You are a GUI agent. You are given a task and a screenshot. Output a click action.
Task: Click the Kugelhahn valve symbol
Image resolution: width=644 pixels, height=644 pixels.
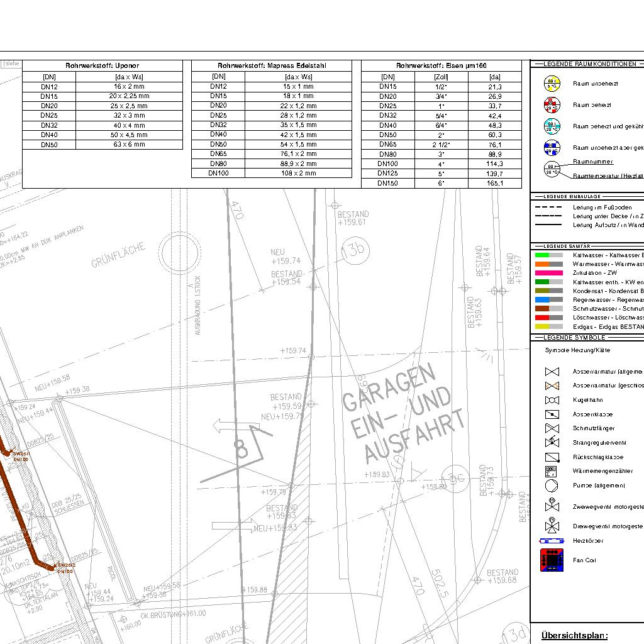552,400
